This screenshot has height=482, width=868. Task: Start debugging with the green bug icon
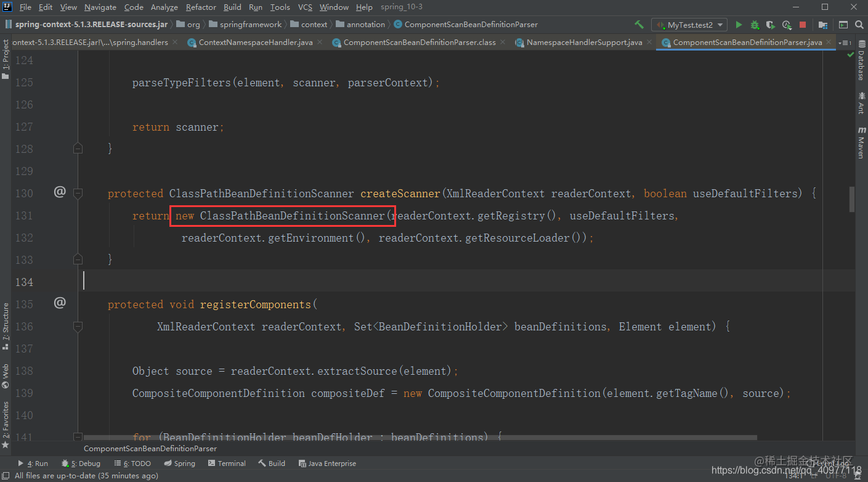[x=755, y=25]
